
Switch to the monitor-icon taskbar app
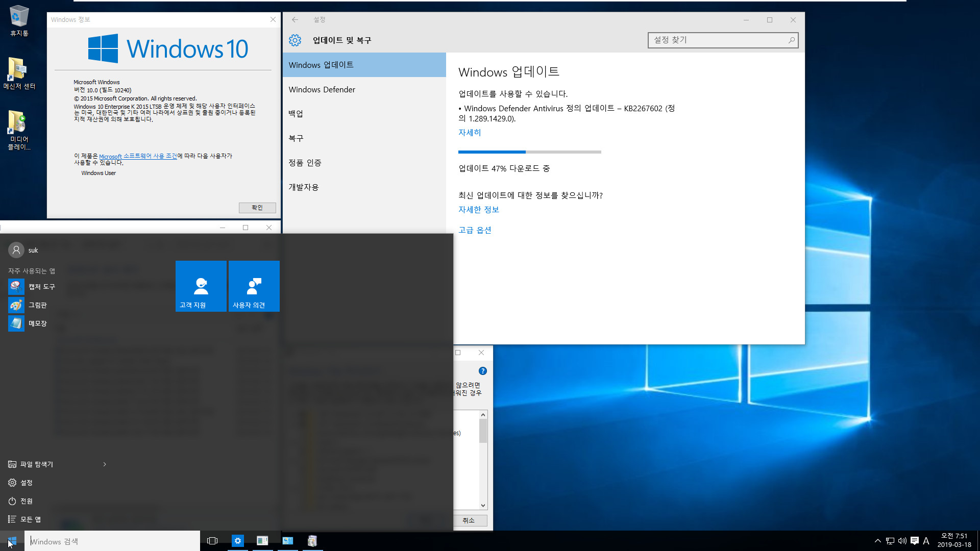coord(288,541)
